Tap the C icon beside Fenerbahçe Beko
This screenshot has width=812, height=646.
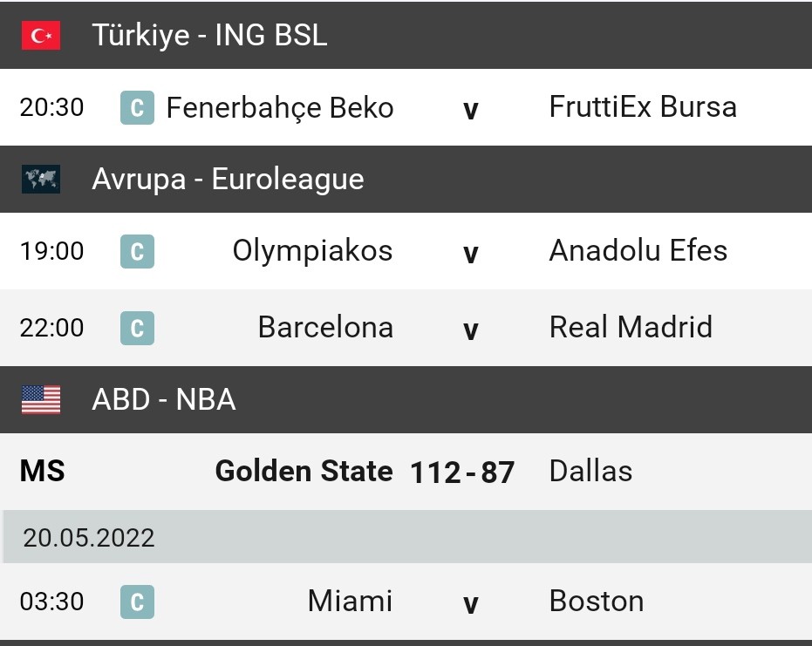[137, 108]
